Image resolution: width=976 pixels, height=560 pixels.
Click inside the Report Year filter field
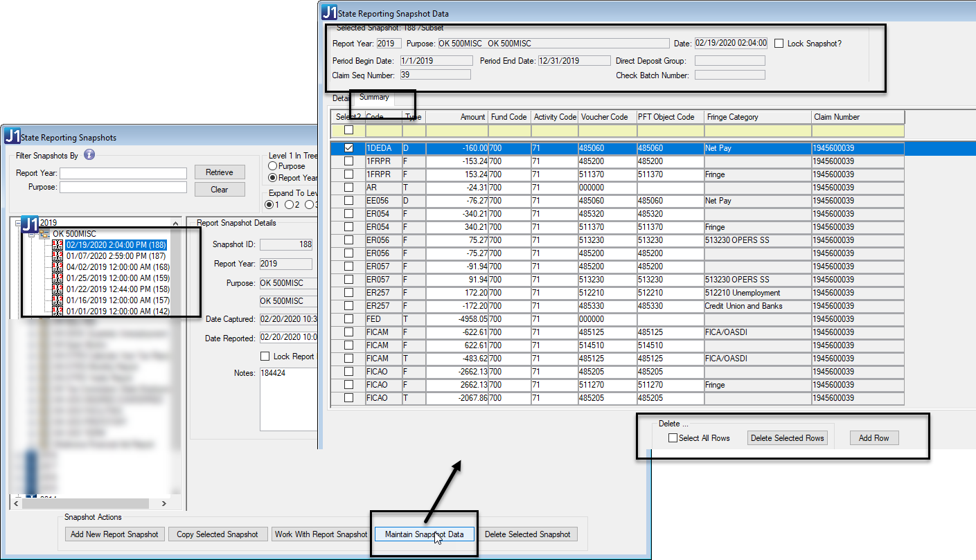pyautogui.click(x=123, y=173)
